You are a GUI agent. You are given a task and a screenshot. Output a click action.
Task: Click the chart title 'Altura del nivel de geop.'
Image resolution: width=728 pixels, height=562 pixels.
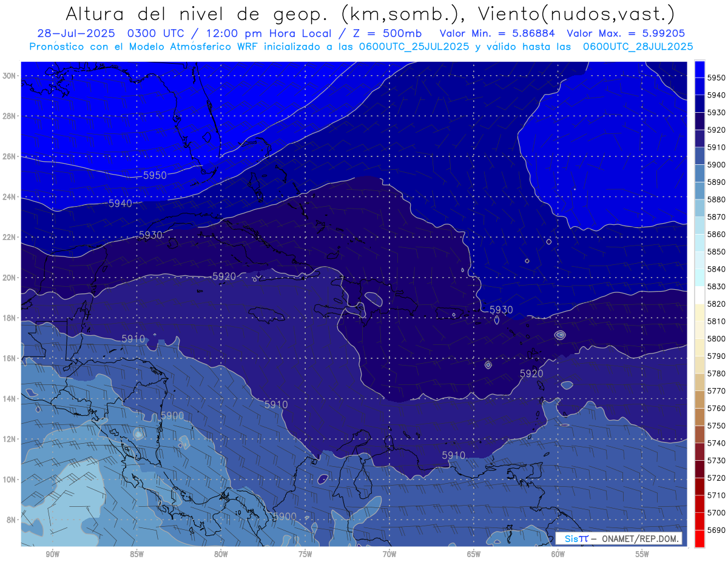(197, 13)
